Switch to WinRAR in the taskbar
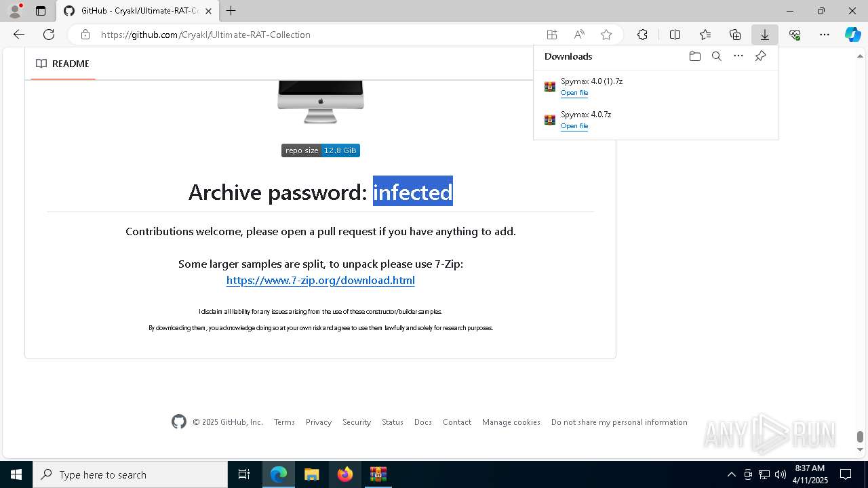 click(378, 474)
